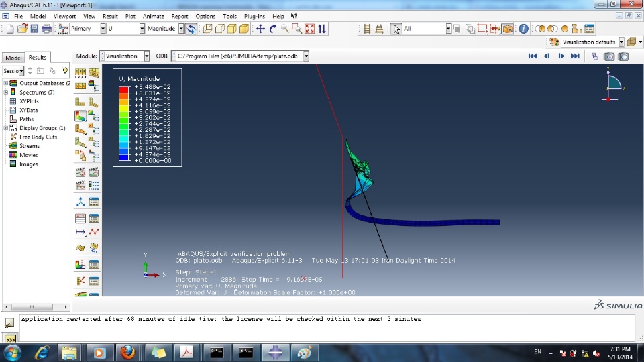Open the Query information tool
The width and height of the screenshot is (644, 362).
click(x=523, y=29)
